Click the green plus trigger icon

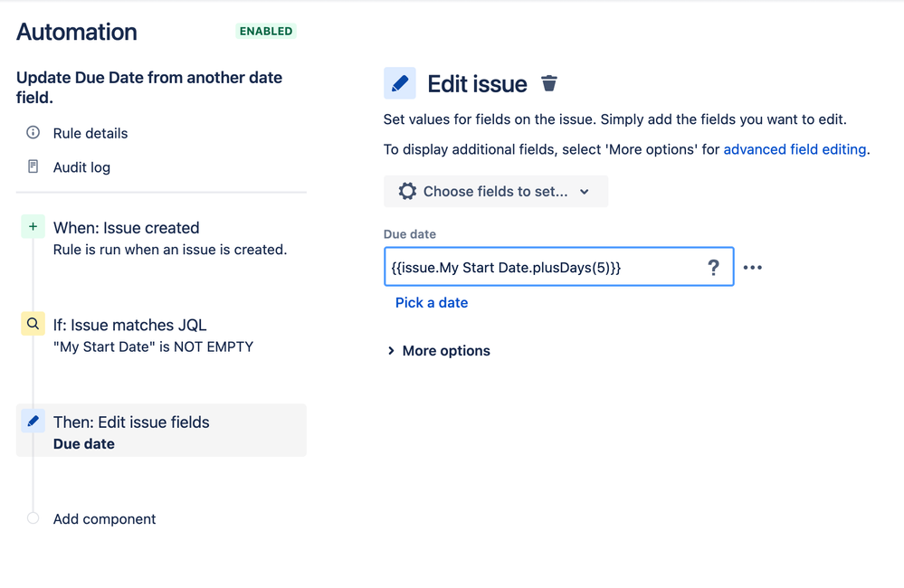(33, 227)
